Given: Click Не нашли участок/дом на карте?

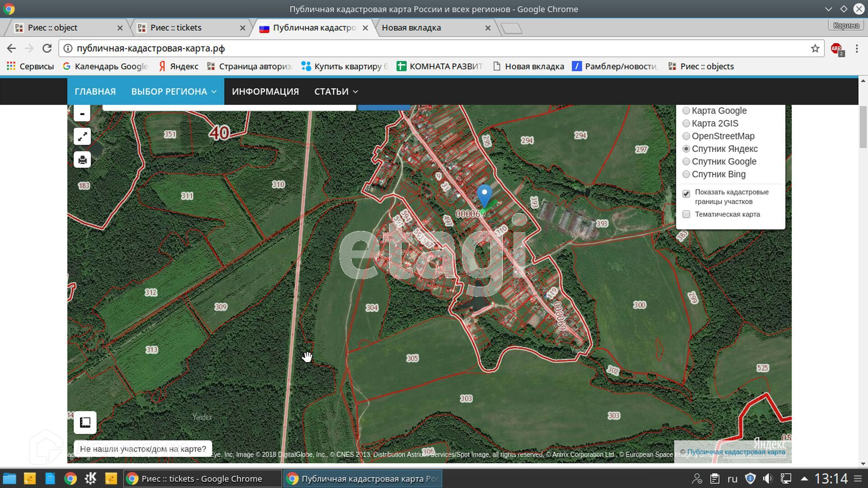Looking at the screenshot, I should coord(143,449).
